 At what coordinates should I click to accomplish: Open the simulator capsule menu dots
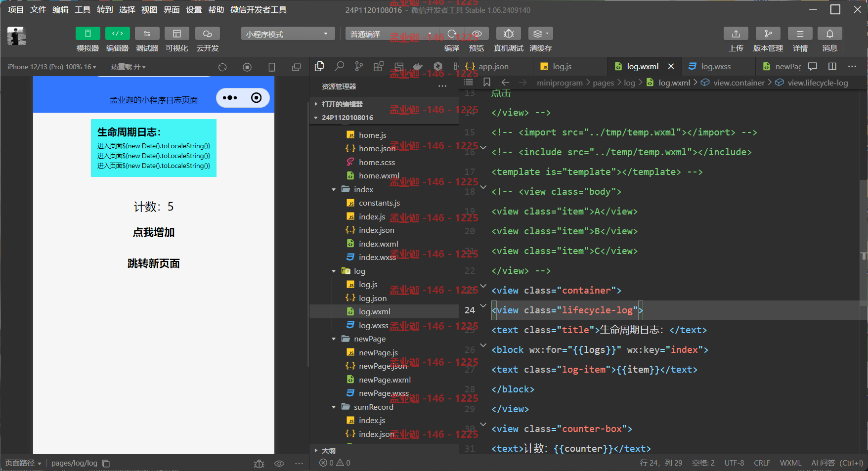coord(230,98)
